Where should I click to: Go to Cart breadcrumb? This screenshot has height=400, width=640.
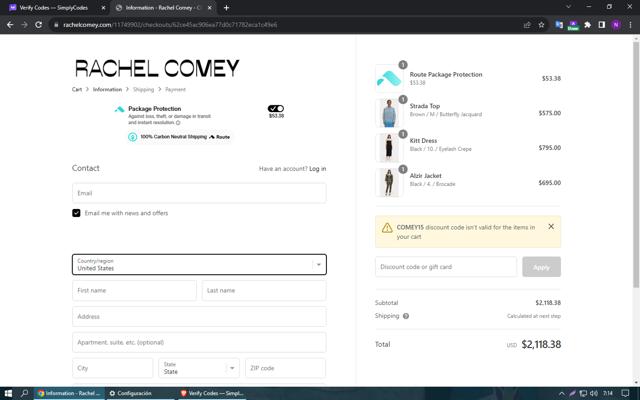77,89
